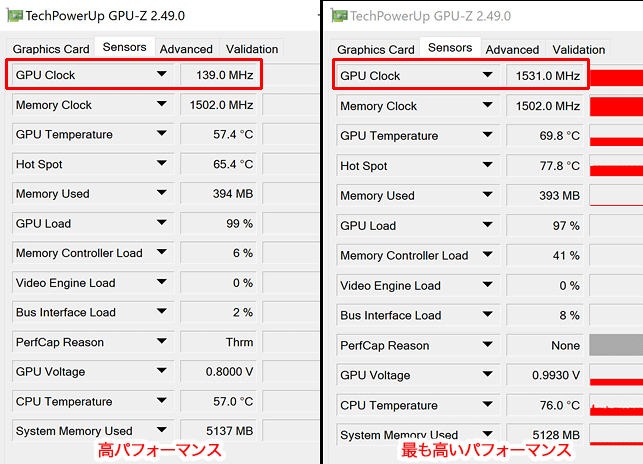The height and width of the screenshot is (464, 643).
Task: Expand PerfCap Reason dropdown in left window
Action: pos(162,341)
